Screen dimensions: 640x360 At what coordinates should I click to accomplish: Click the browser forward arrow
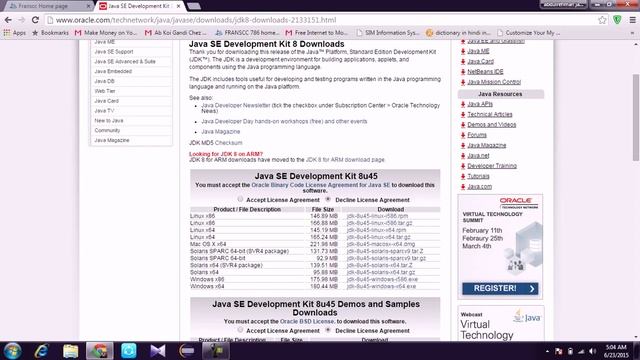coord(21,20)
